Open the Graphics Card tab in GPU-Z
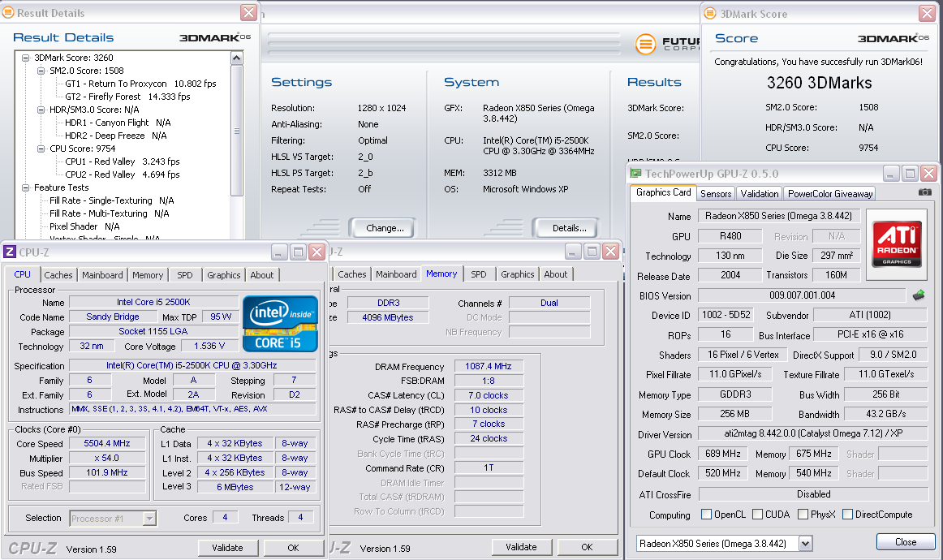 click(x=663, y=192)
